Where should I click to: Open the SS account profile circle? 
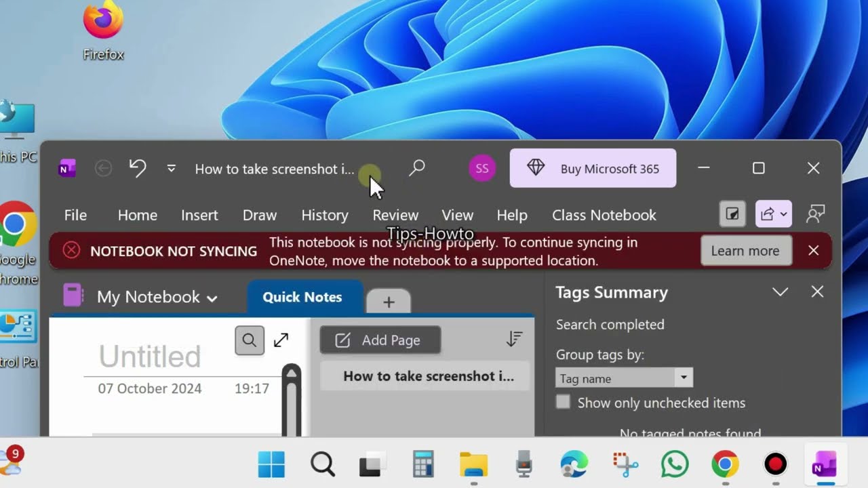(x=482, y=168)
